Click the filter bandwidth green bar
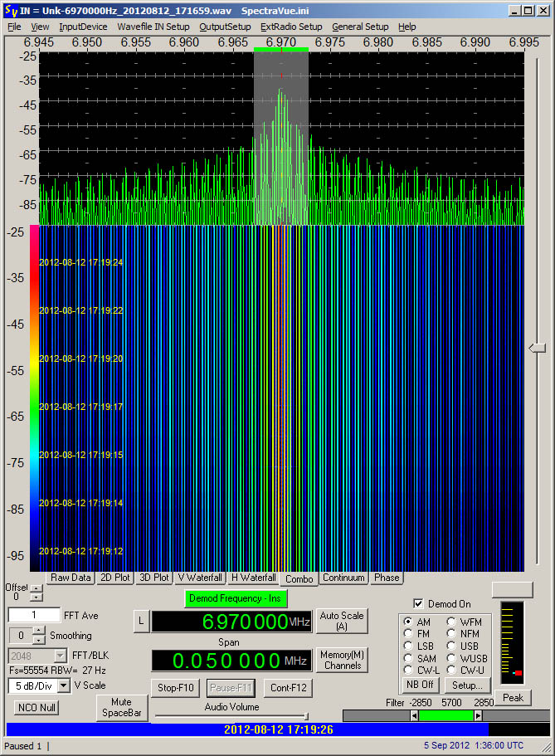Image resolution: width=555 pixels, height=756 pixels. point(446,715)
